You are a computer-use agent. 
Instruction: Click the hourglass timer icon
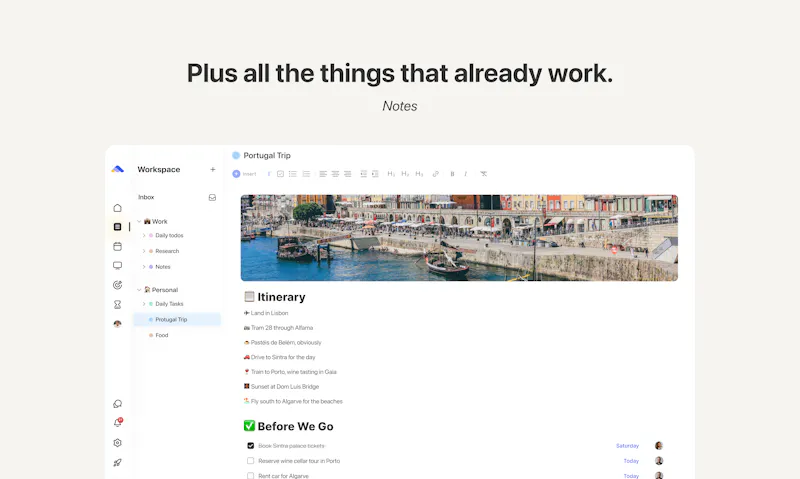(117, 305)
